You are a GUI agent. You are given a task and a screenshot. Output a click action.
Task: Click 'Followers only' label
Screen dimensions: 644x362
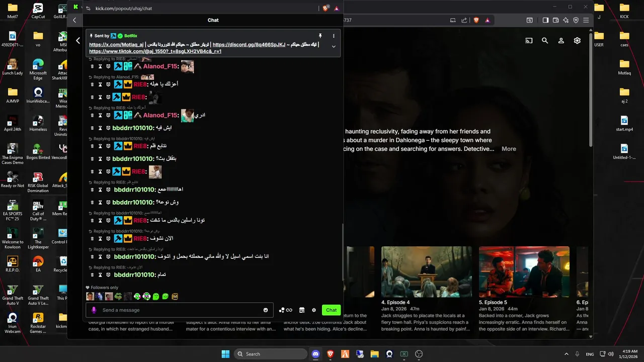(x=105, y=288)
